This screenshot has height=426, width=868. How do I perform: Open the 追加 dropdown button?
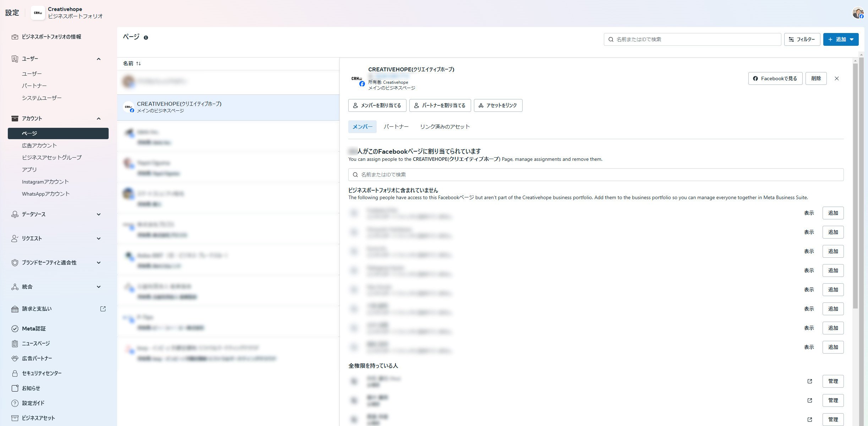841,39
